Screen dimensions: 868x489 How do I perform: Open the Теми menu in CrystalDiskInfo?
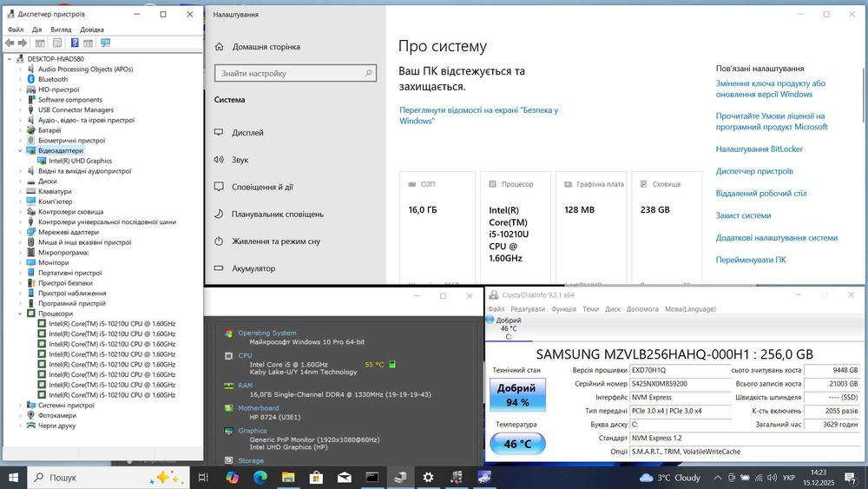click(590, 309)
